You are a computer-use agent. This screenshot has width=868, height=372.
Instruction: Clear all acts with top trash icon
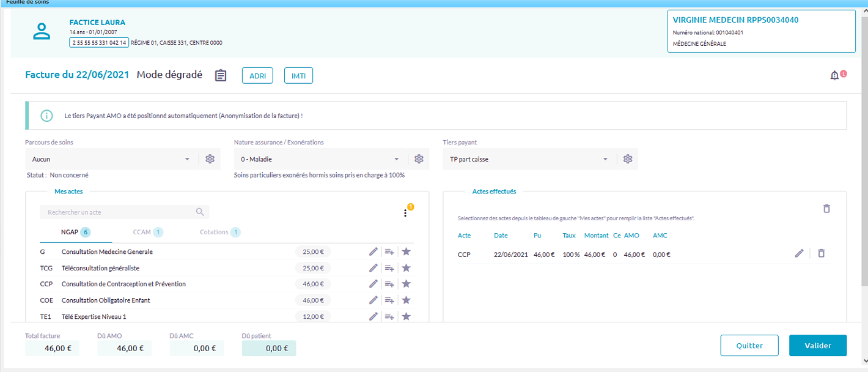point(826,209)
